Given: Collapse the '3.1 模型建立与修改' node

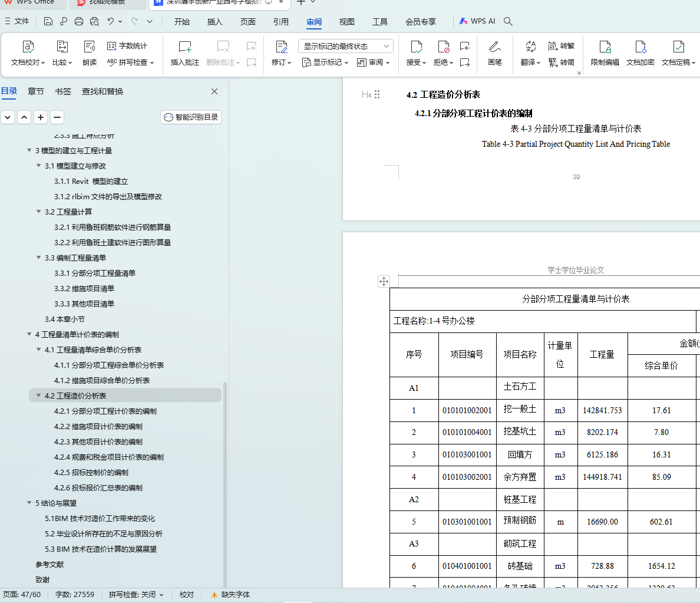Looking at the screenshot, I should [x=38, y=166].
